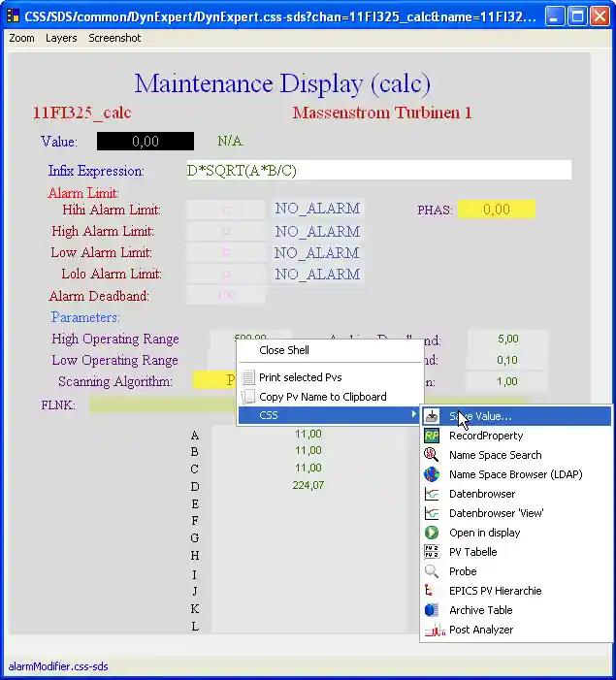616x680 pixels.
Task: Choose Name Space Search entry
Action: 516,455
